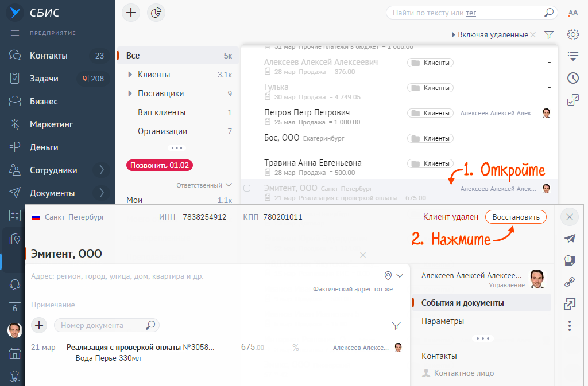Remove the Включая удаленные filter
588x386 pixels.
click(533, 35)
